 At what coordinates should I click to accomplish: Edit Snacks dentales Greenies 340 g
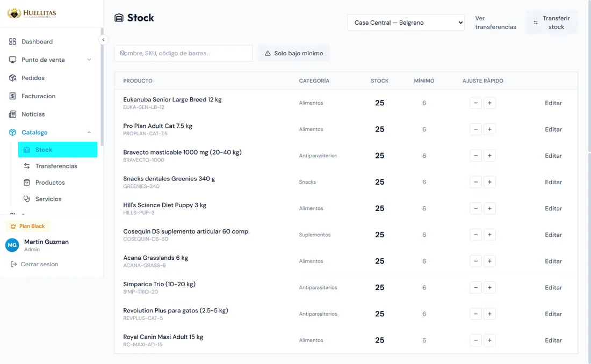click(553, 182)
